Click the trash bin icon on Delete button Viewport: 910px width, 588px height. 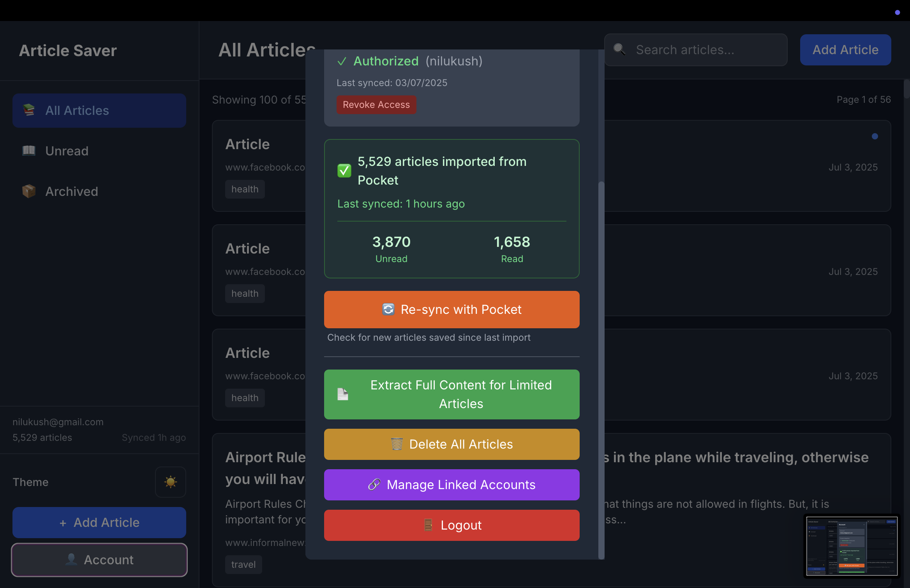[397, 444]
